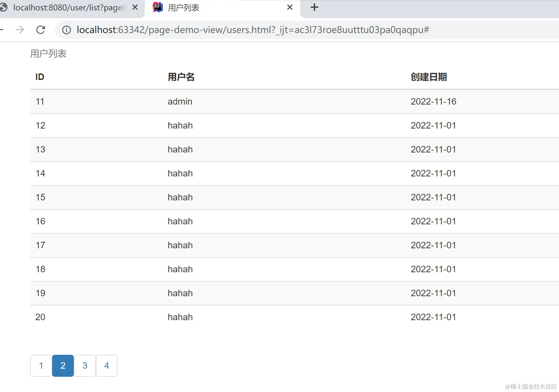Click the date in row 14
The width and height of the screenshot is (559, 392).
pyautogui.click(x=433, y=174)
